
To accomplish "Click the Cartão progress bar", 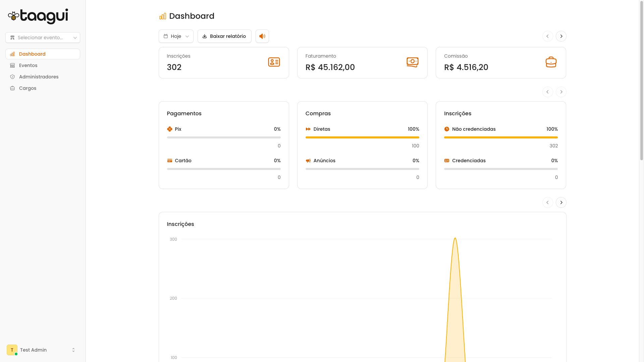I will click(x=224, y=169).
